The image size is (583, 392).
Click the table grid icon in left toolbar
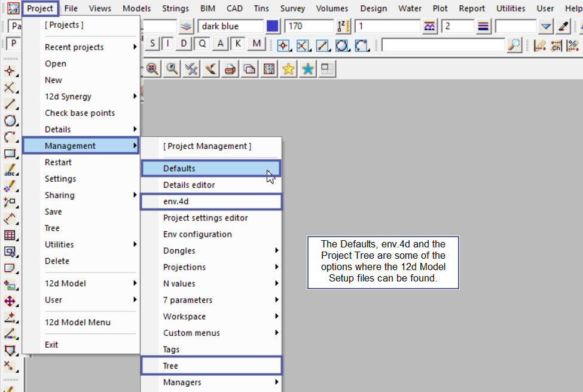(x=10, y=235)
